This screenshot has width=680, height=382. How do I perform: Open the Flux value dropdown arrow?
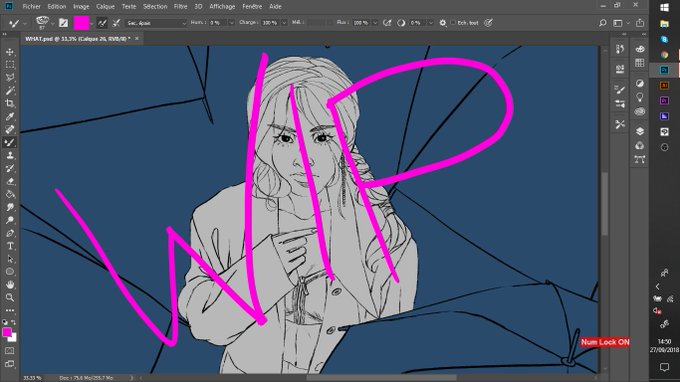375,23
